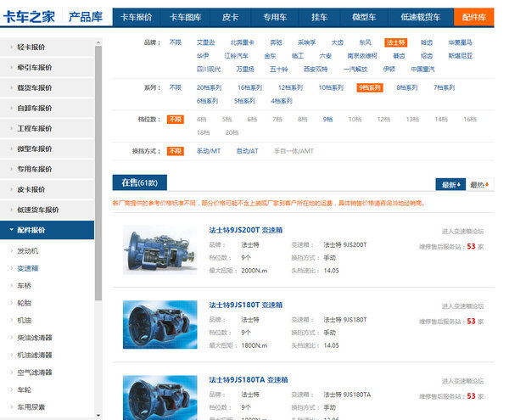Filter brand by 一汽解放
The width and height of the screenshot is (509, 420).
pos(355,69)
